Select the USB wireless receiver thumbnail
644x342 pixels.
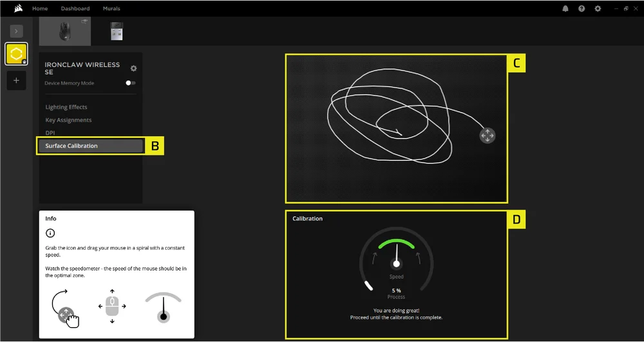click(x=117, y=32)
